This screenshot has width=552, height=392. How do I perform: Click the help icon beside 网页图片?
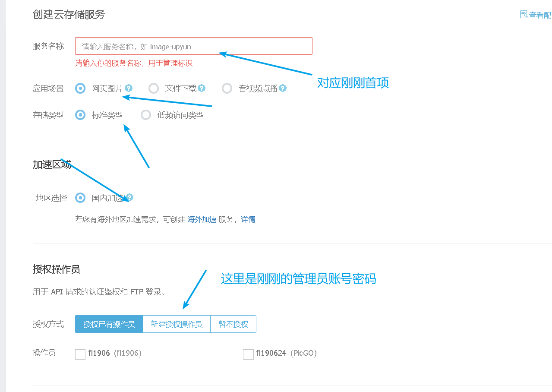click(129, 88)
